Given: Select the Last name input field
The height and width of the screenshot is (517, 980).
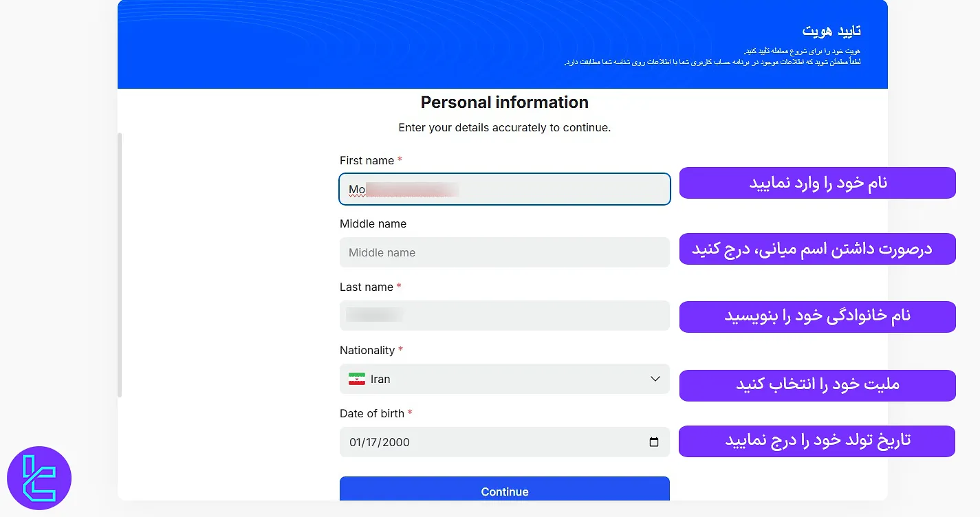Looking at the screenshot, I should coord(504,316).
